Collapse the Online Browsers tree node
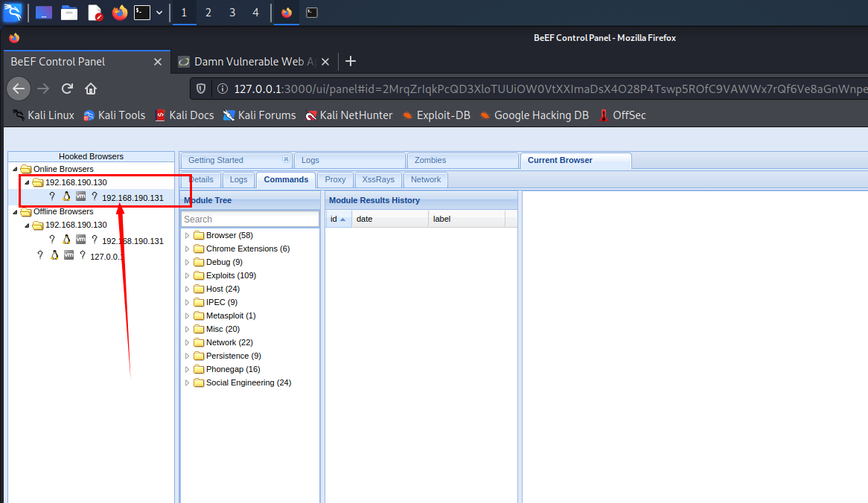Screen dimensions: 868x503 pyautogui.click(x=15, y=169)
